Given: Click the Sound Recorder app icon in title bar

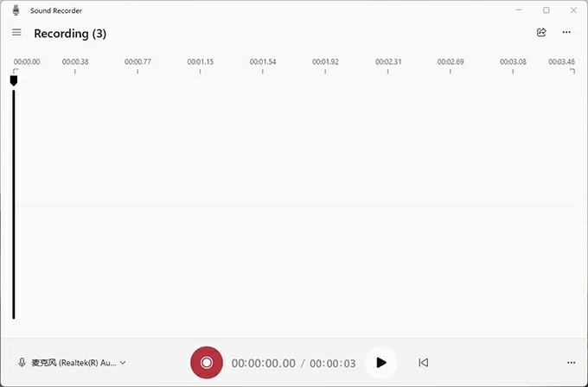Looking at the screenshot, I should click(16, 10).
